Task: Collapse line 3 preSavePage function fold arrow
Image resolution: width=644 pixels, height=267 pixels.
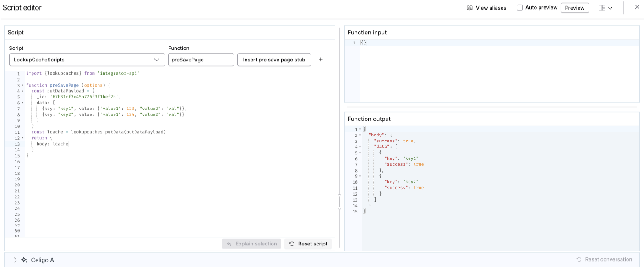Action: tap(22, 85)
